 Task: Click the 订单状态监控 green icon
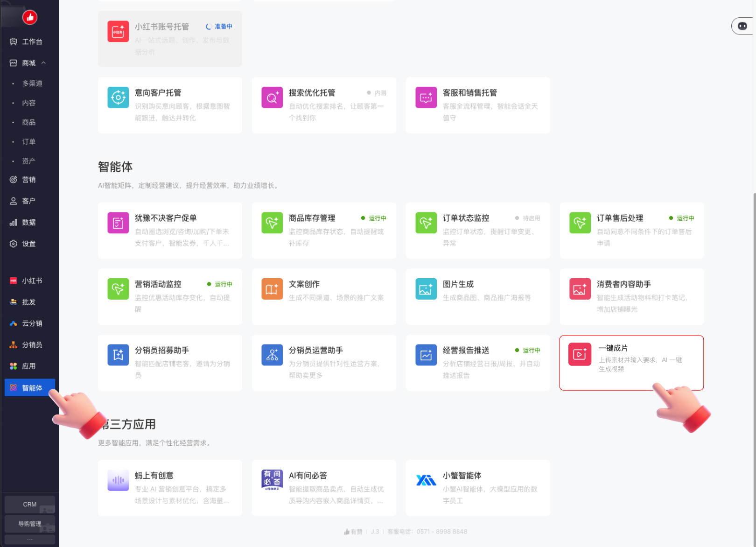point(426,223)
